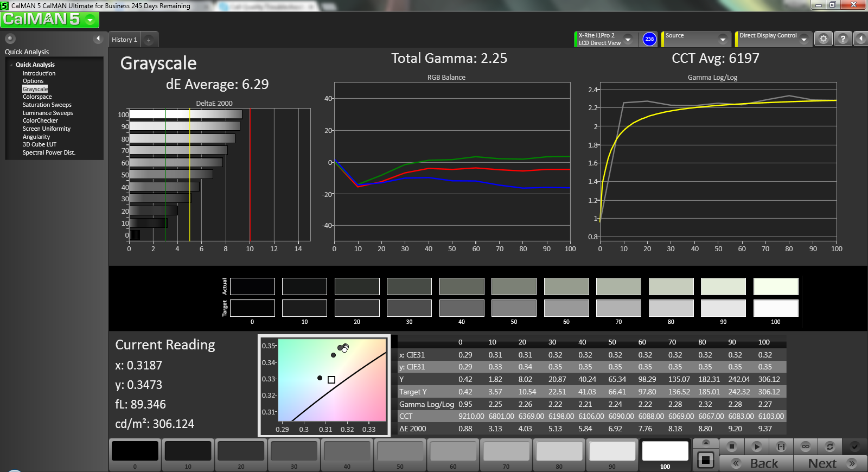Open the Screen Uniformity page
The width and height of the screenshot is (868, 472).
pos(47,129)
